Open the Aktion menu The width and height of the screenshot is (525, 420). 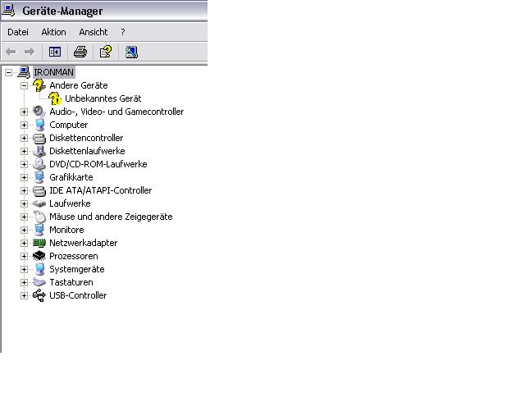[x=53, y=32]
